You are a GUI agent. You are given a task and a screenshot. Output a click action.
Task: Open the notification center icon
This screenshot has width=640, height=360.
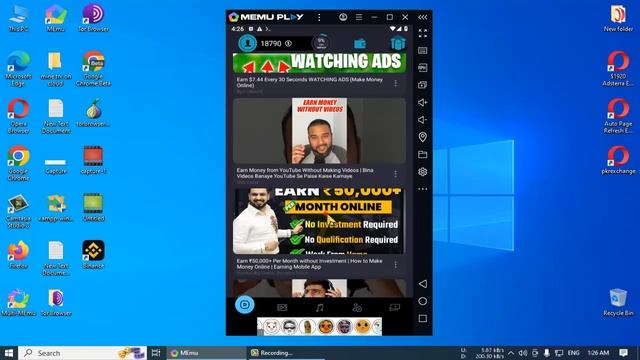click(x=623, y=353)
